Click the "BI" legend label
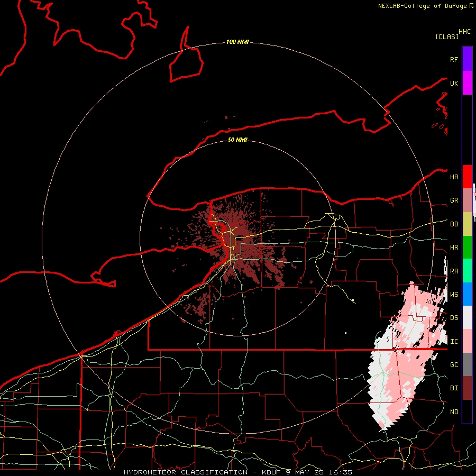Image resolution: width=476 pixels, height=476 pixels. pos(454,388)
